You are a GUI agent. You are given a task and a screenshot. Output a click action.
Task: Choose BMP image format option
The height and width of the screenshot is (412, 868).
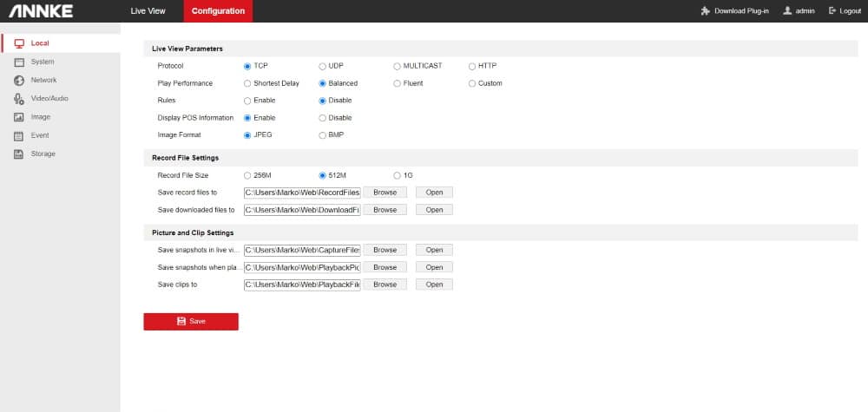point(322,135)
